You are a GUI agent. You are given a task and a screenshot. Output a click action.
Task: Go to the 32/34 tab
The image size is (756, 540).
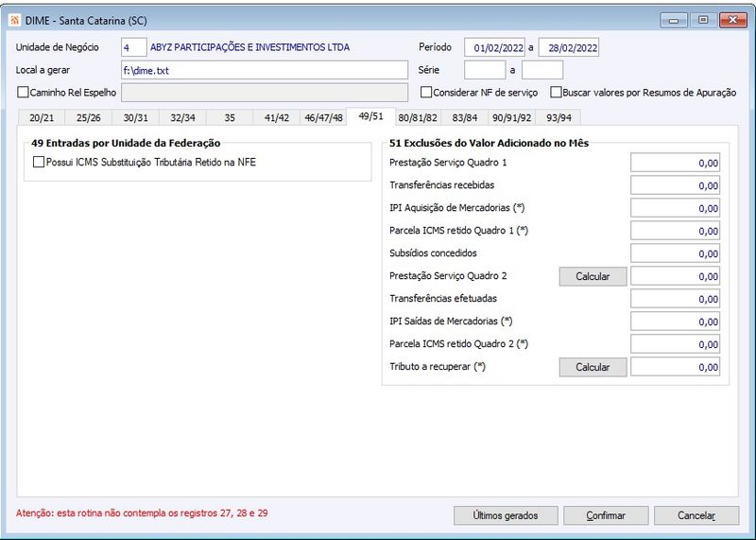182,118
